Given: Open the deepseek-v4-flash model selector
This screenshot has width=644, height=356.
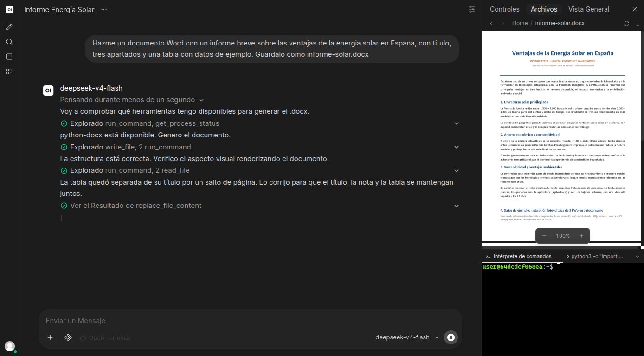Looking at the screenshot, I should tap(407, 337).
